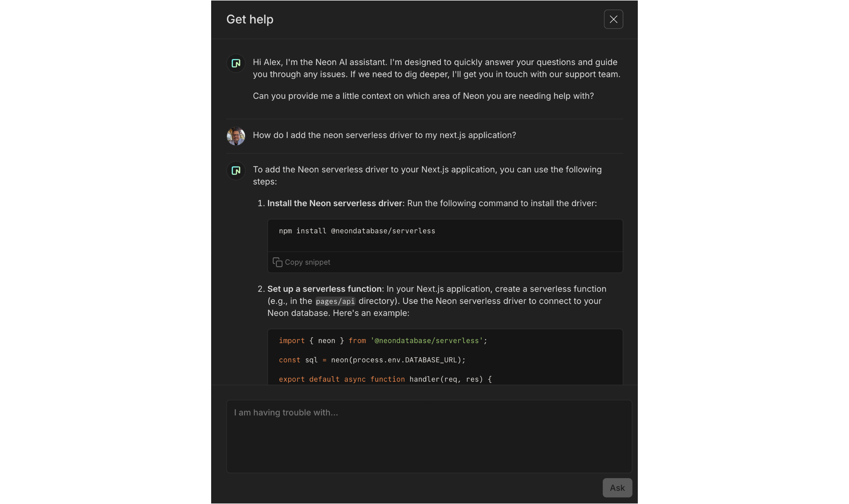Focus the 'I am having trouble with' field

(x=428, y=436)
